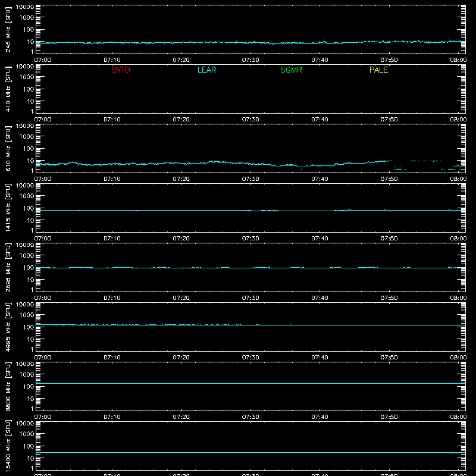Click the 100 tick label on the 610 MHz plot

29,148
